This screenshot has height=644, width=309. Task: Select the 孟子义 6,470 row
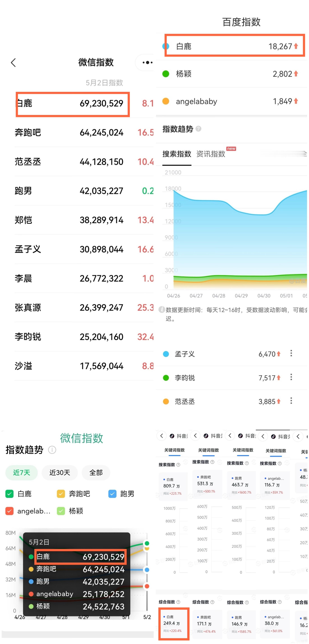(x=231, y=354)
